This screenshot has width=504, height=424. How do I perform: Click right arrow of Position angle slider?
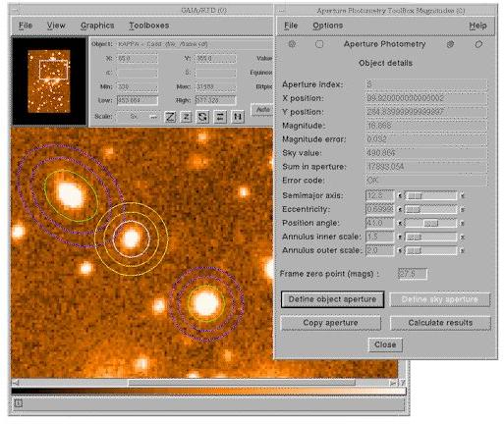coord(463,224)
